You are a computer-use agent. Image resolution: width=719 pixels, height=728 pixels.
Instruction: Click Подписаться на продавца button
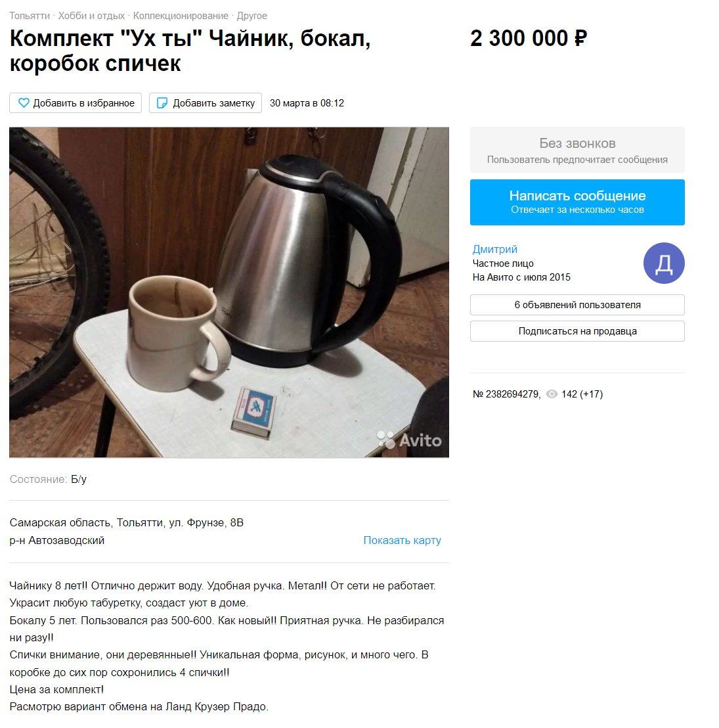coord(577,332)
